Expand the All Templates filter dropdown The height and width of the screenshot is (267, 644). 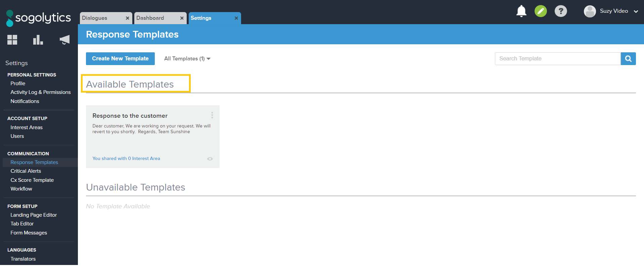187,59
